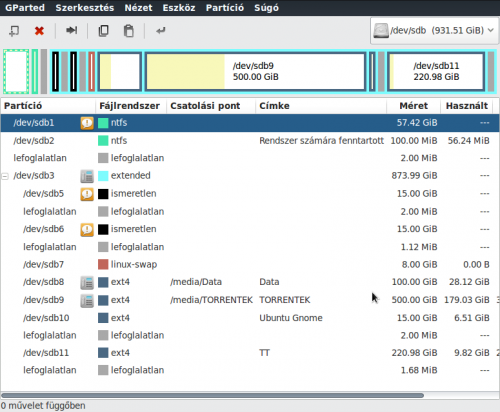
Task: Open the /dev/sdb device selector dropdown
Action: point(434,31)
